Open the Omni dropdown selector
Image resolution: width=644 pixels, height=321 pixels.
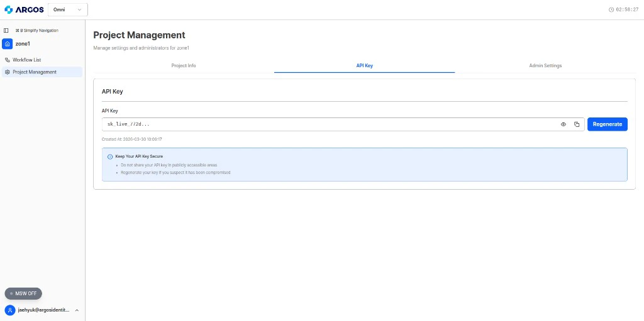pos(68,9)
